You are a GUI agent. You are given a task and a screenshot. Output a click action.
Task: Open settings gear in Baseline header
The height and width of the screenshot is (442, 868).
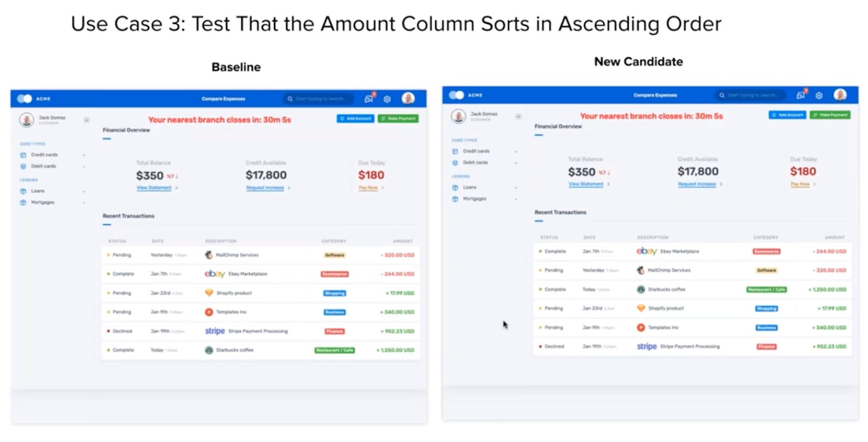coord(387,99)
